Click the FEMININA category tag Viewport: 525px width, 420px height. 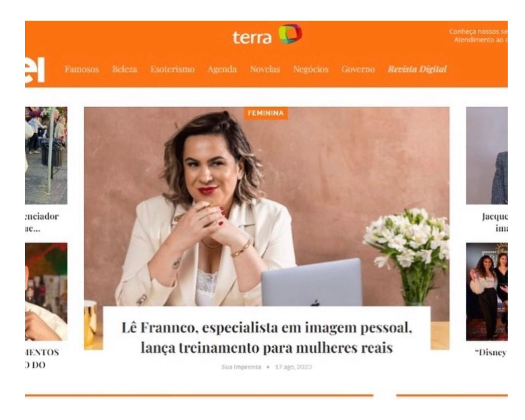pyautogui.click(x=266, y=113)
